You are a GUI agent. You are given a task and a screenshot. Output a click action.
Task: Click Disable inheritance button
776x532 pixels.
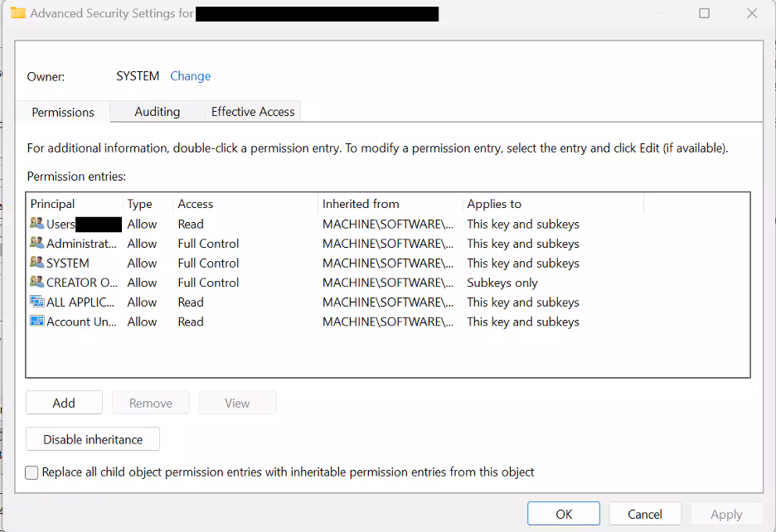[x=93, y=439]
